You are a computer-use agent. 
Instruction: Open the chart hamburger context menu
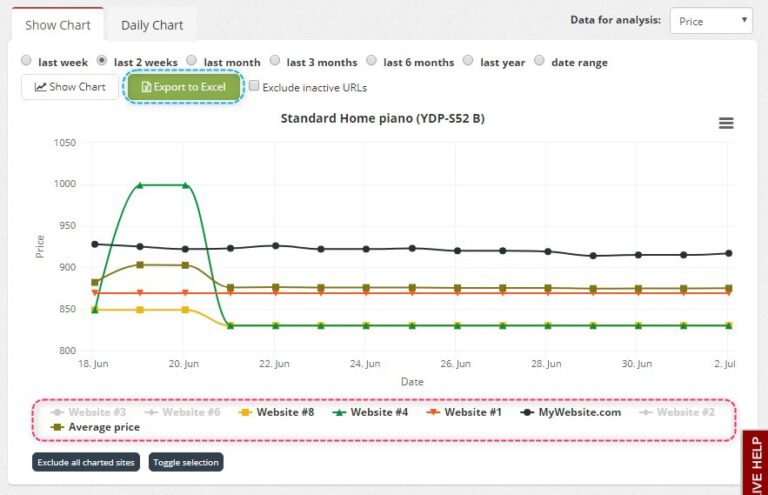(x=726, y=123)
